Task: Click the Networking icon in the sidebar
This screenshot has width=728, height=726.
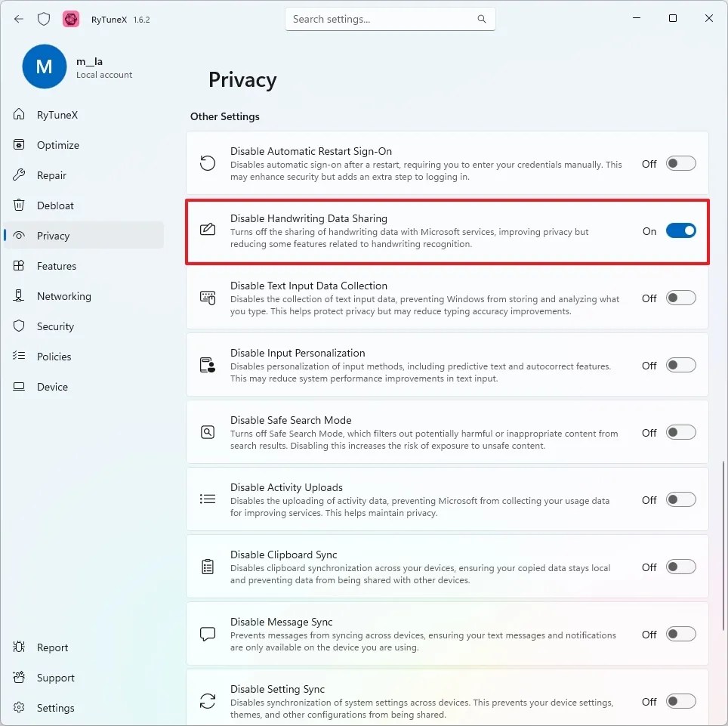Action: [18, 296]
